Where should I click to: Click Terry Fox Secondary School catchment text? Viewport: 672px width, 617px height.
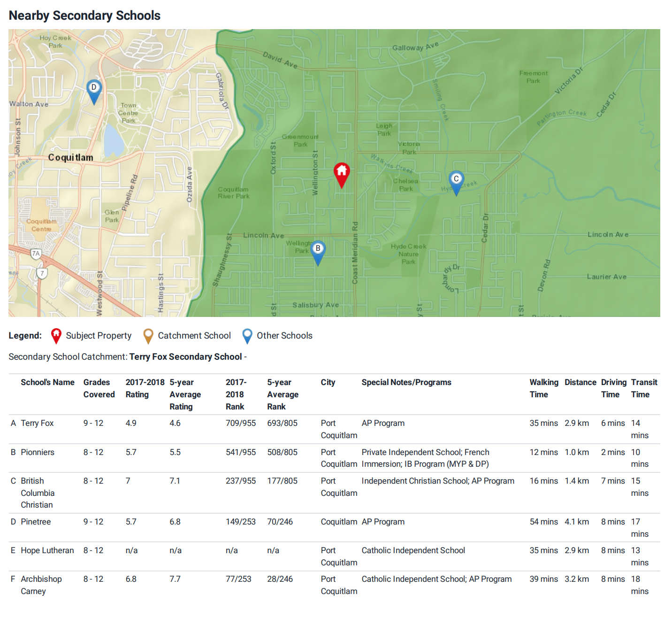(185, 357)
